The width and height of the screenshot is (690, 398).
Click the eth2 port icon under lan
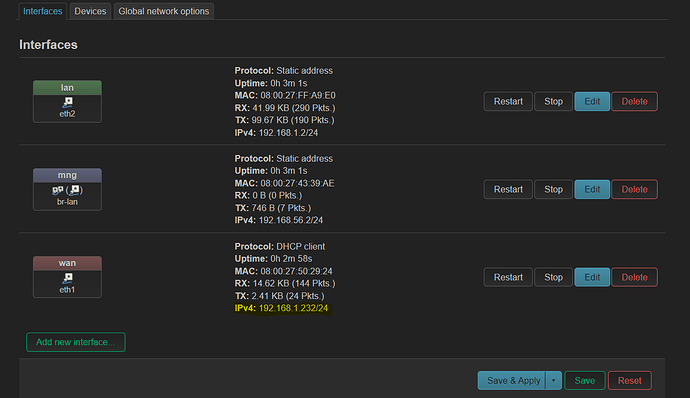point(67,102)
